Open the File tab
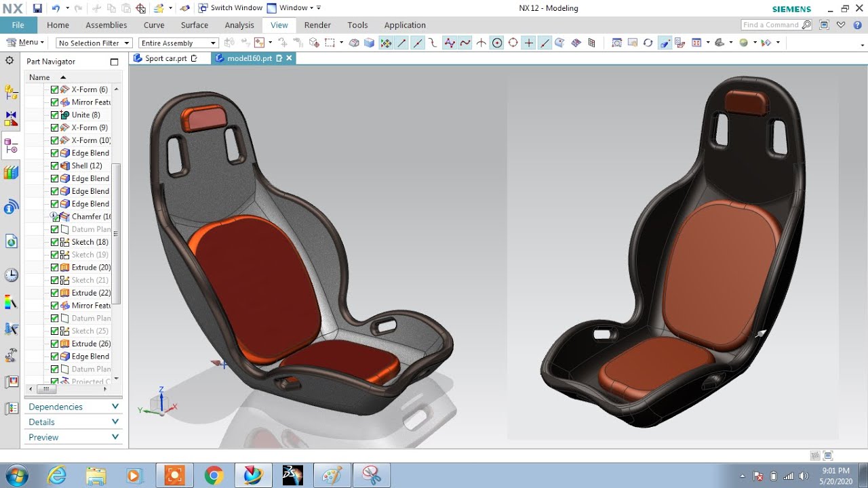868x488 pixels. tap(18, 25)
